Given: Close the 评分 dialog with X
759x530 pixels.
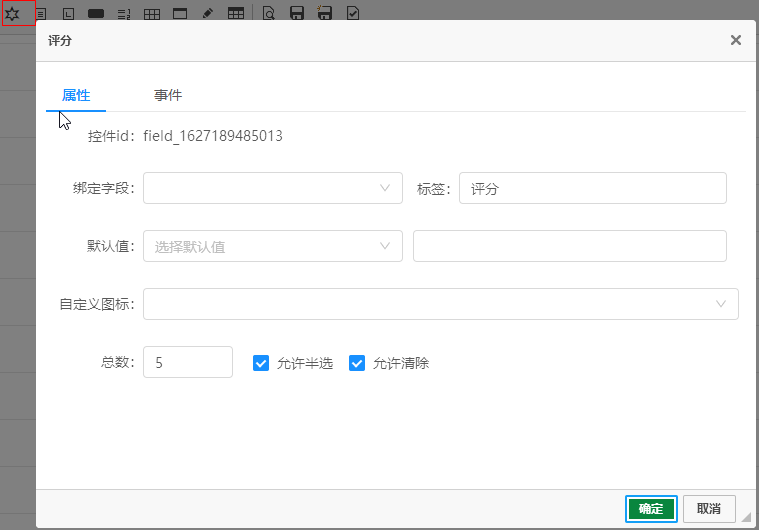Looking at the screenshot, I should (x=736, y=40).
